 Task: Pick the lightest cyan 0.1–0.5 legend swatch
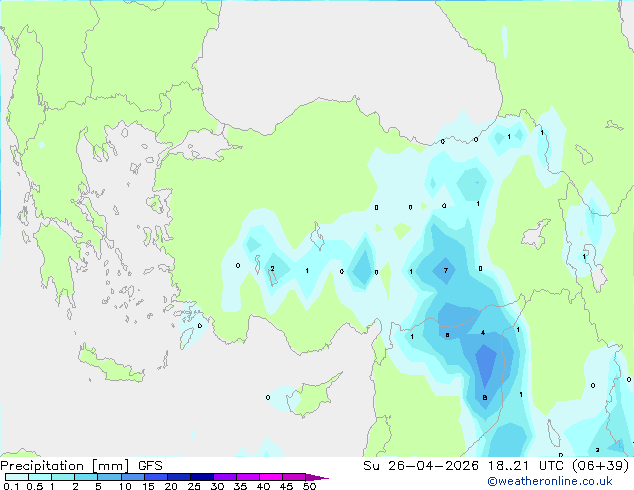pyautogui.click(x=17, y=477)
